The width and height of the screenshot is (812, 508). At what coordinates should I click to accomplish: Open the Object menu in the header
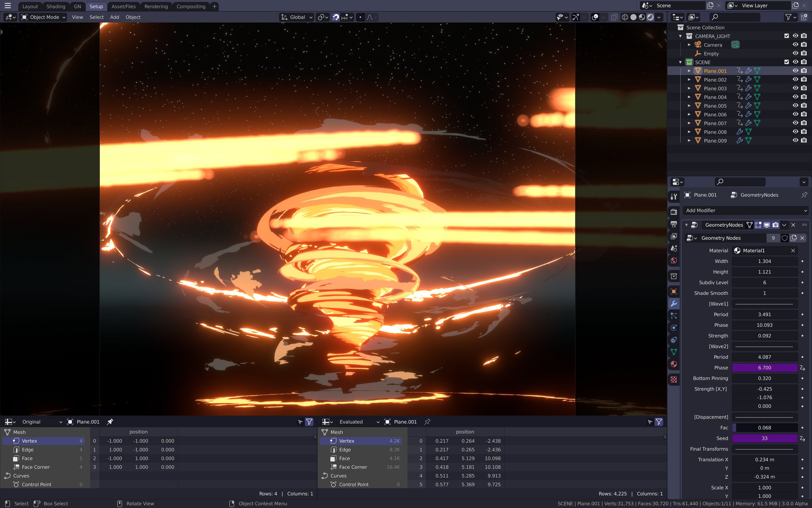[x=133, y=17]
